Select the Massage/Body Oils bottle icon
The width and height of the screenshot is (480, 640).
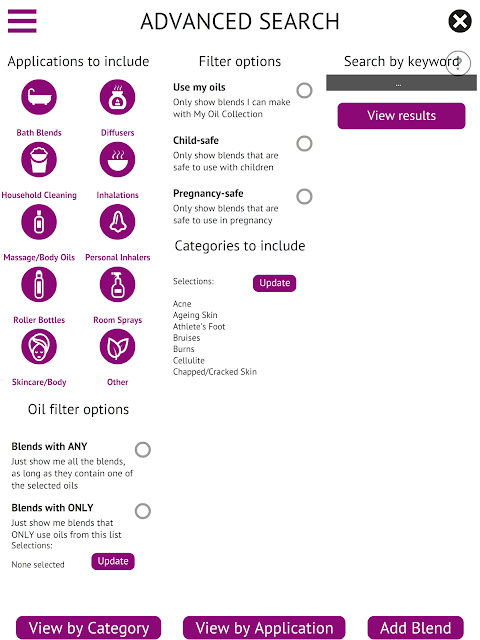(39, 222)
